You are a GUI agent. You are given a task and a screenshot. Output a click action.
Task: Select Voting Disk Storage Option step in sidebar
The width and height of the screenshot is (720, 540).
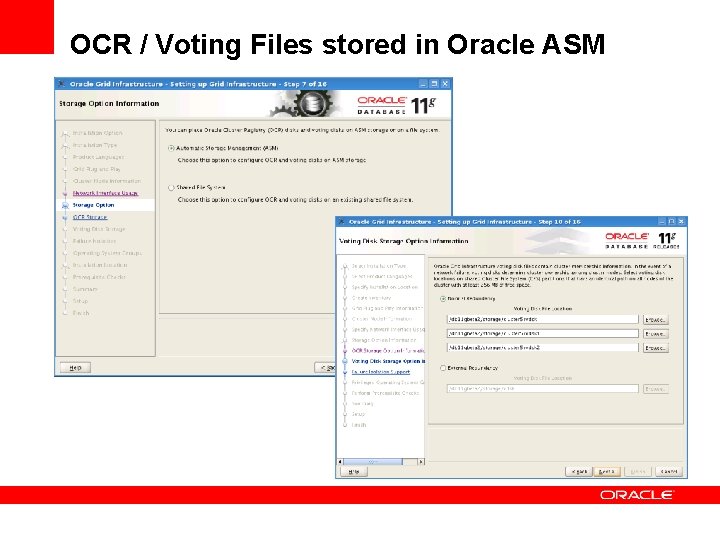pyautogui.click(x=388, y=361)
